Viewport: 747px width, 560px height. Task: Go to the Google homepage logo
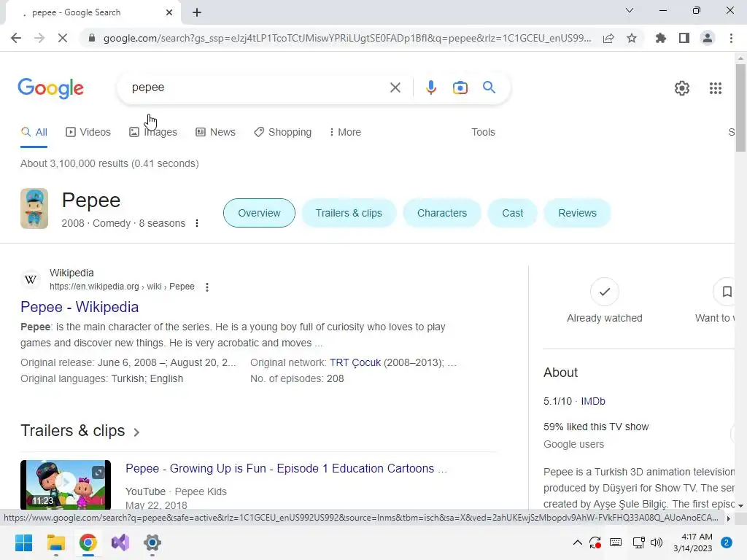point(50,88)
